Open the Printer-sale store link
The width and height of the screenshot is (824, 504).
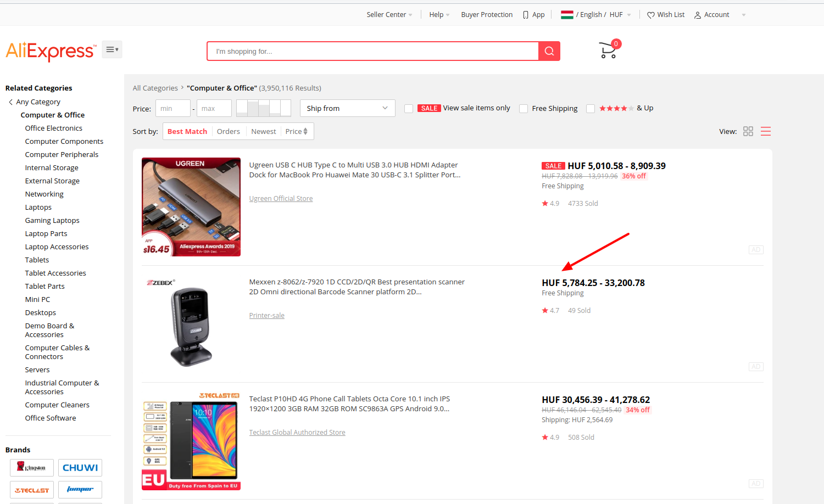click(266, 316)
